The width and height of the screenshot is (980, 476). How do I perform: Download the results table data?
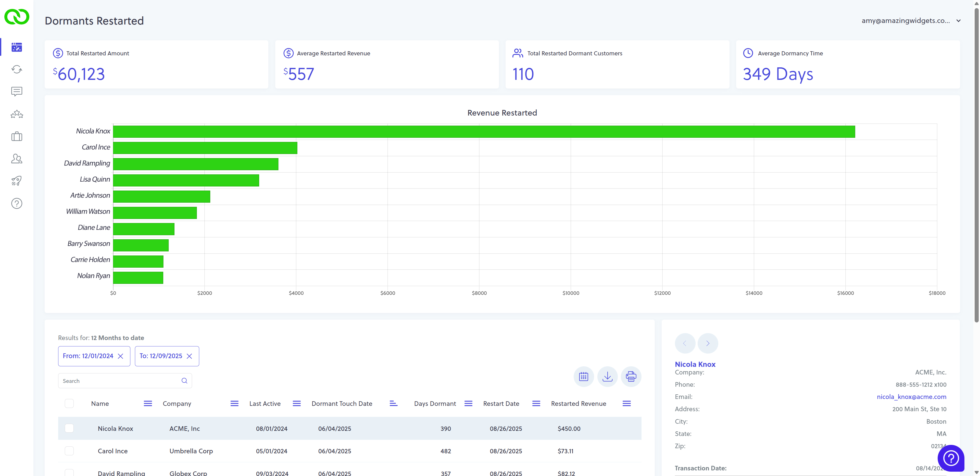tap(607, 377)
